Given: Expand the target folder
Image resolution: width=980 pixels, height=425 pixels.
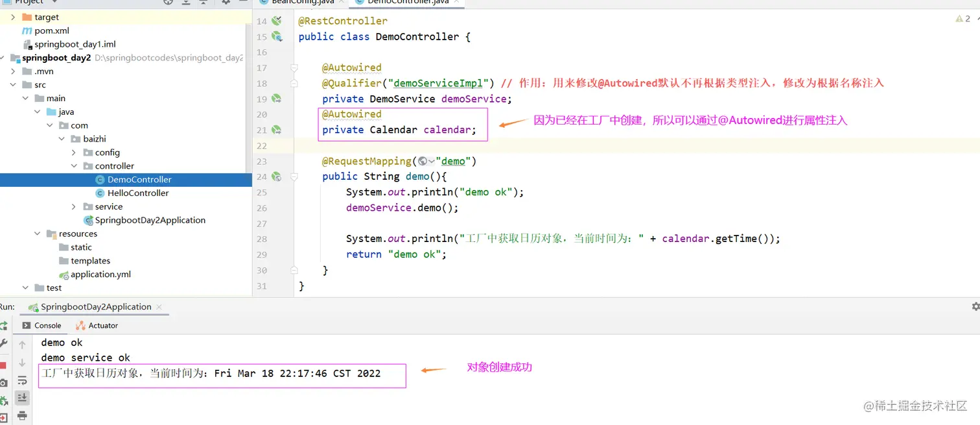Looking at the screenshot, I should (13, 17).
